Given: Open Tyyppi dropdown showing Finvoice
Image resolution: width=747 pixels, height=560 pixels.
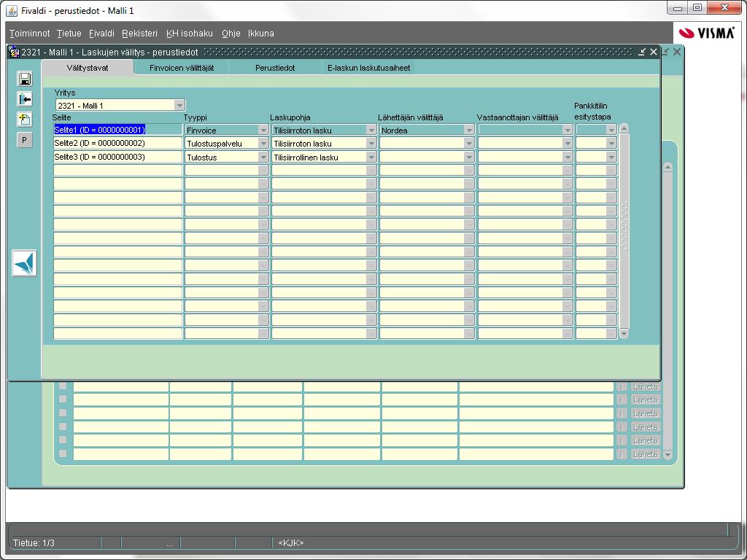Looking at the screenshot, I should pos(263,130).
